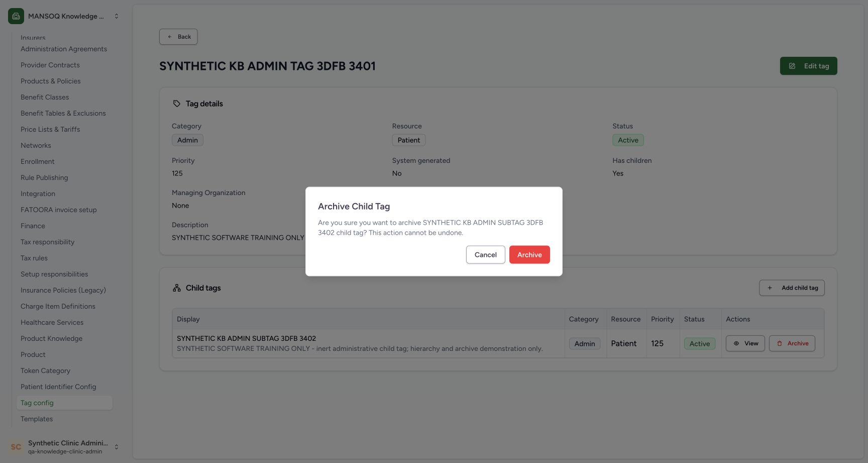
Task: Click the Active status badge in Tag details
Action: point(628,140)
